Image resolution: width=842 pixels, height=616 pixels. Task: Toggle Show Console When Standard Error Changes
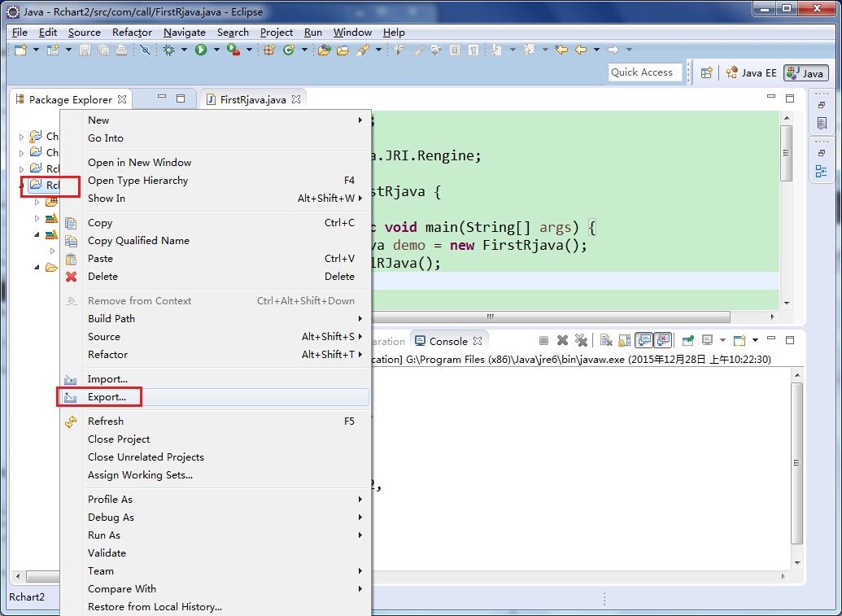pos(664,340)
